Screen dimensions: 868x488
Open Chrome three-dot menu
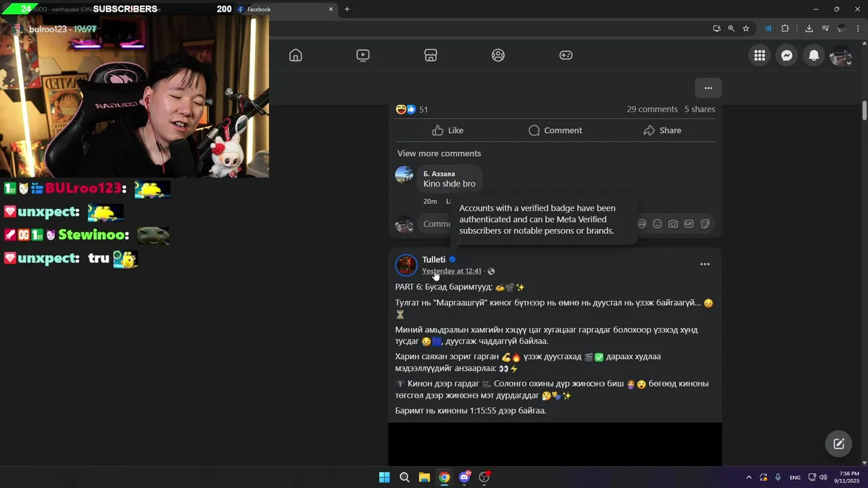[858, 28]
